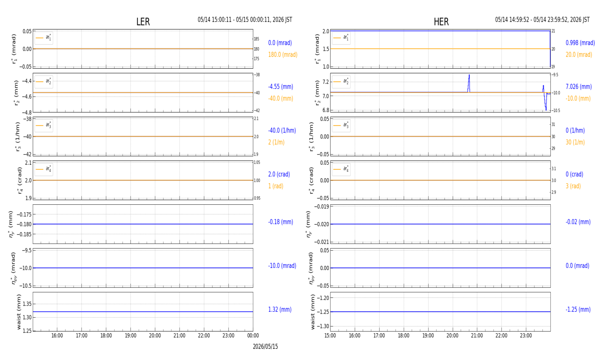
Task: Click the ηy* (mm) axis label of LER
Action: pyautogui.click(x=11, y=224)
